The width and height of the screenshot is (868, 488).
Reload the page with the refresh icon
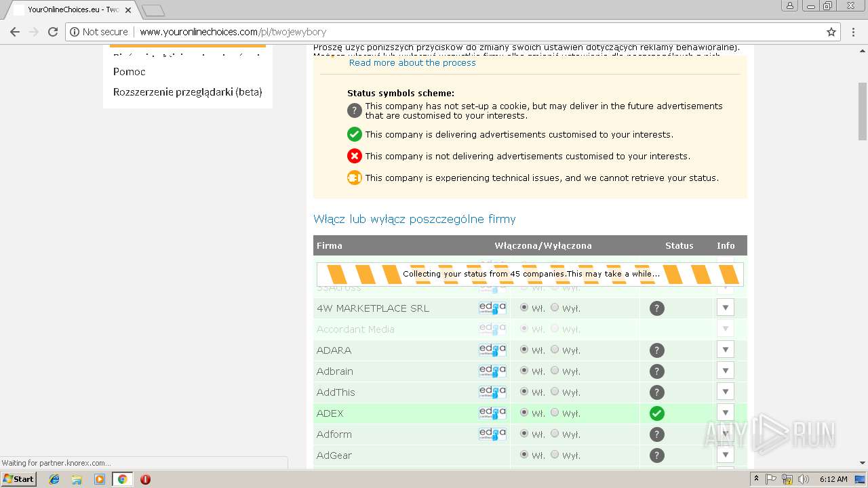point(53,32)
